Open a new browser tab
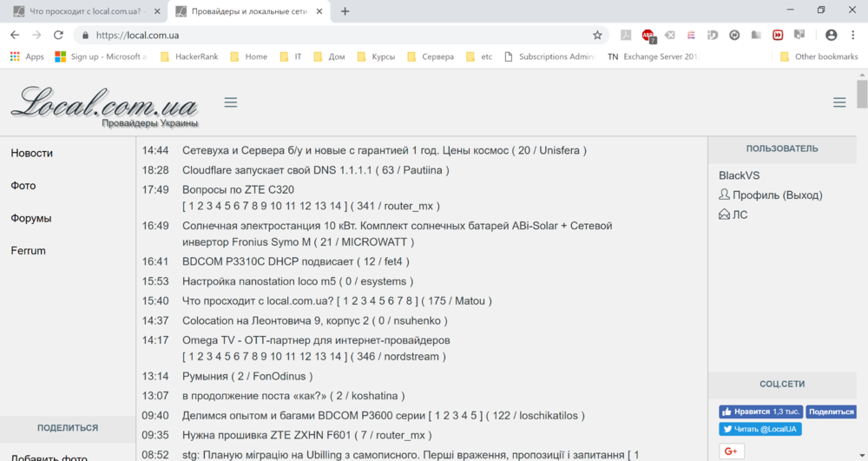The width and height of the screenshot is (868, 461). click(345, 11)
